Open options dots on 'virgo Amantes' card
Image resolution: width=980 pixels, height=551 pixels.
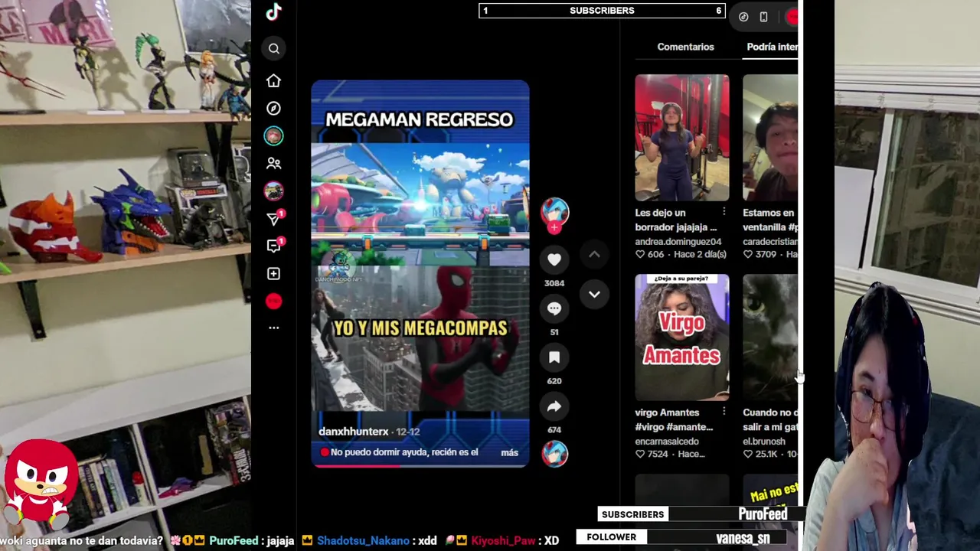(724, 412)
